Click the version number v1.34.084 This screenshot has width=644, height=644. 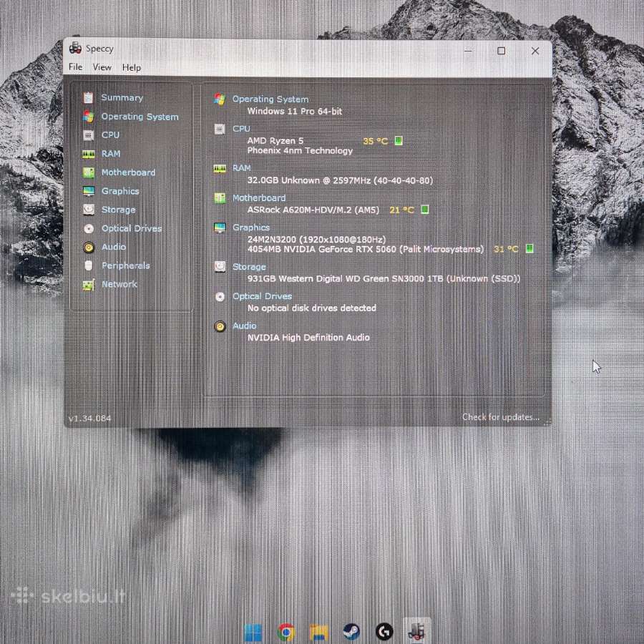coord(89,419)
